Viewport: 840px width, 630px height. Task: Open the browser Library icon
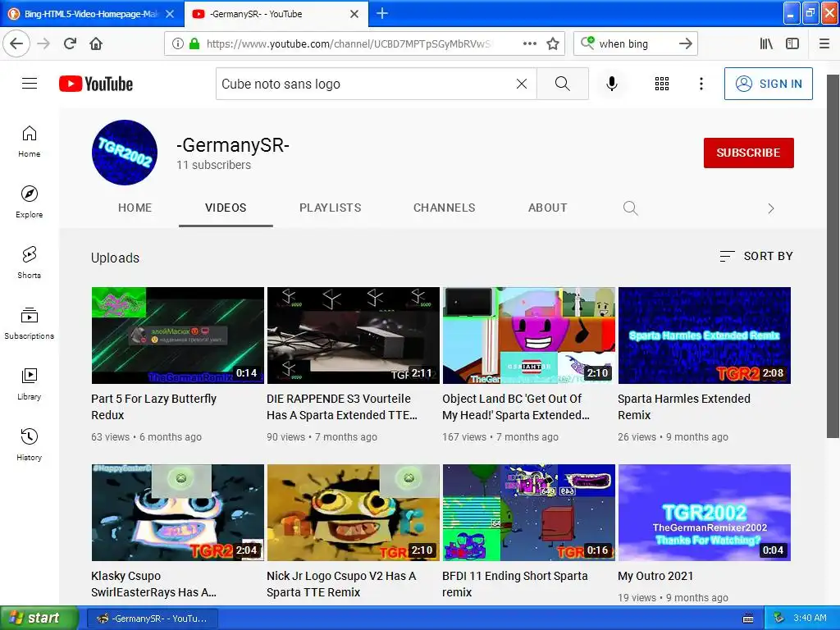pos(766,43)
